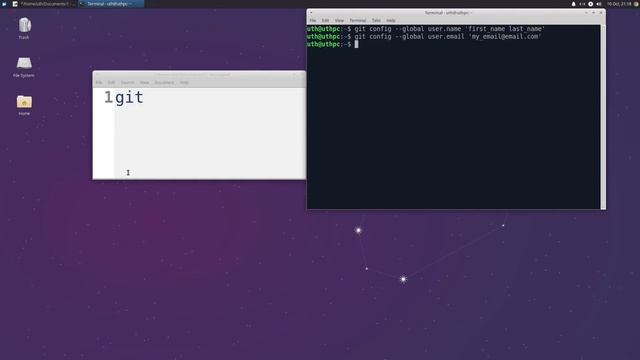Open the Home folder desktop icon
The width and height of the screenshot is (640, 360).
24,105
